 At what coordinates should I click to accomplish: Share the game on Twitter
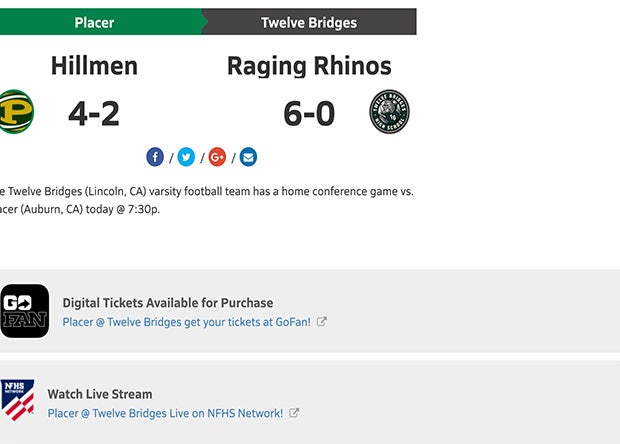[x=186, y=157]
